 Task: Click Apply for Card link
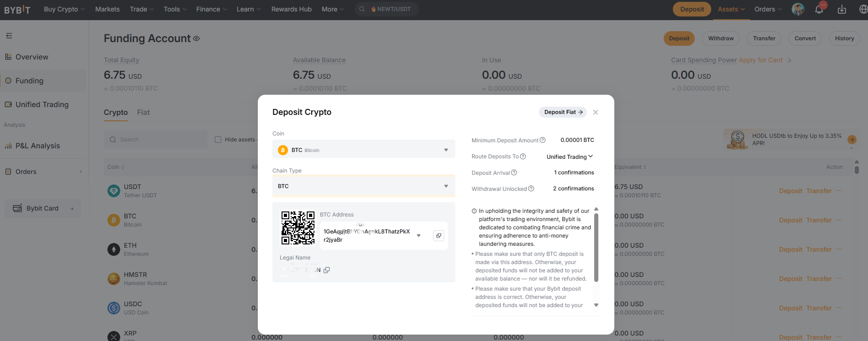761,60
